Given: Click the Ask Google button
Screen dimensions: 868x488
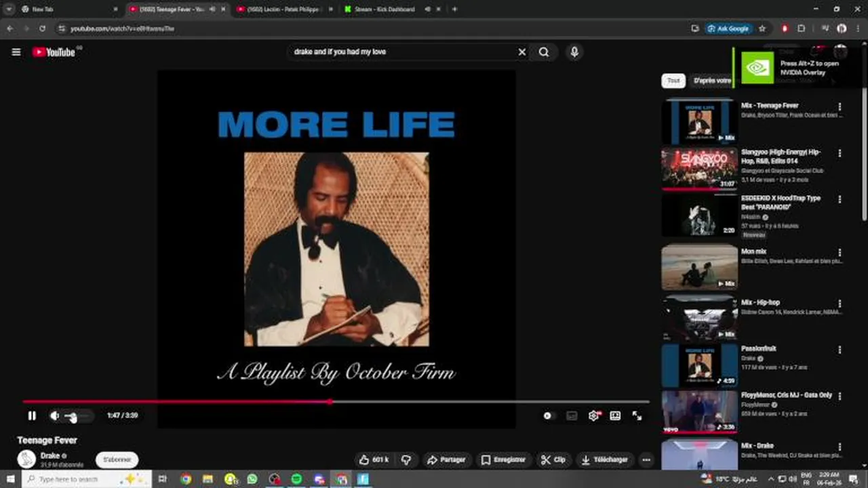Looking at the screenshot, I should 728,28.
